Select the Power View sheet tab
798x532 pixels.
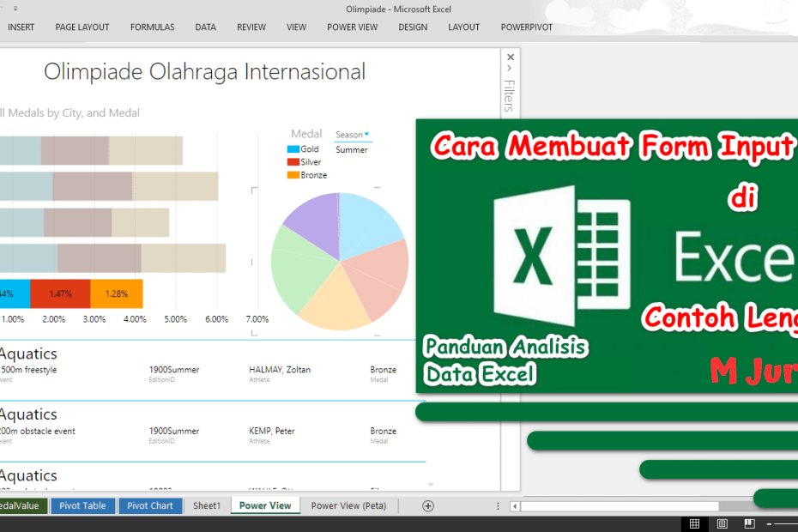pyautogui.click(x=265, y=505)
